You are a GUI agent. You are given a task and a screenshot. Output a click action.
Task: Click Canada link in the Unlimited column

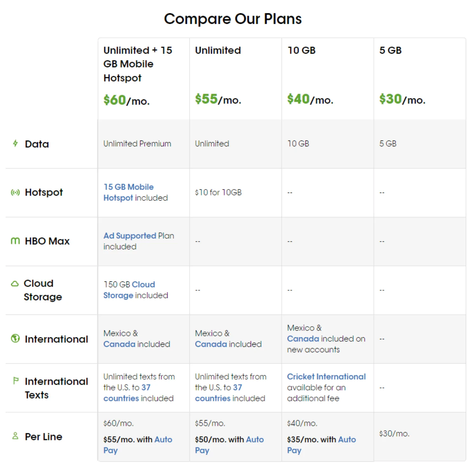point(211,344)
